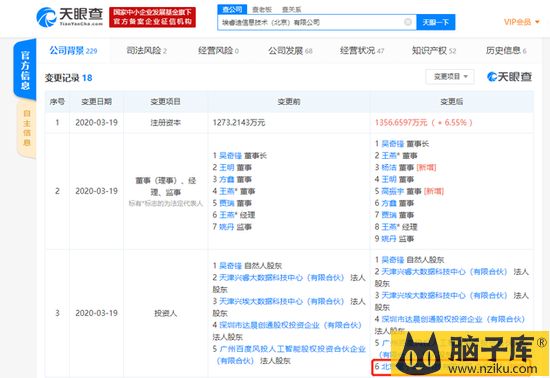Select the 官方信息 side tab
This screenshot has height=378, width=550.
(x=25, y=70)
